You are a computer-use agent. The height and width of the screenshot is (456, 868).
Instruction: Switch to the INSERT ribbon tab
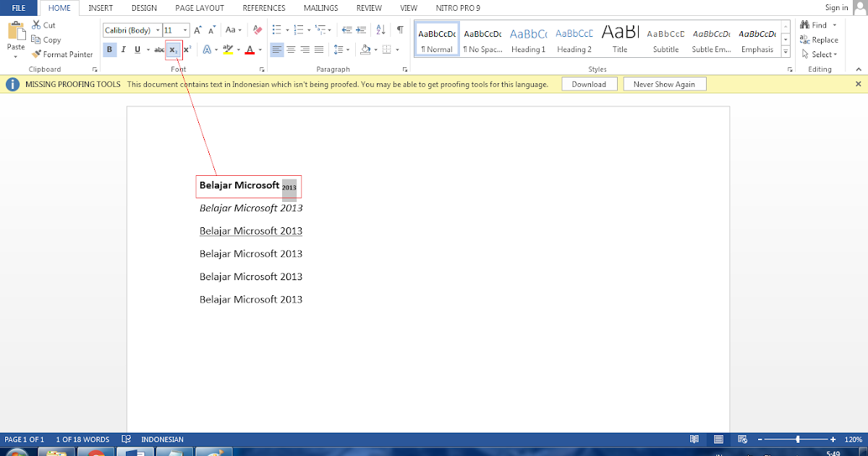click(x=101, y=8)
